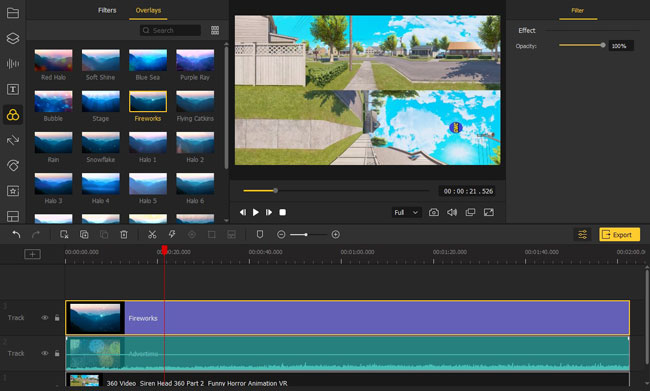650x391 pixels.
Task: Adjust the timeline zoom slider
Action: [308, 235]
